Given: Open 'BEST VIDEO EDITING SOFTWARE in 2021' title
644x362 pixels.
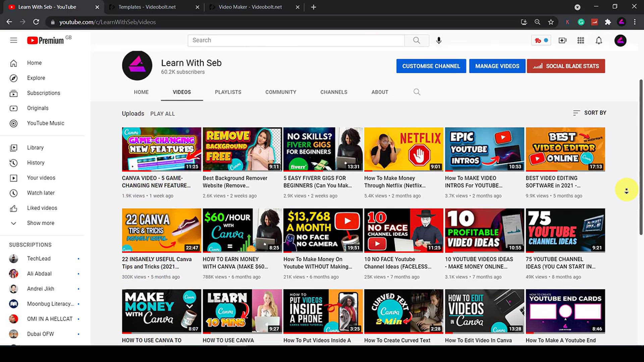Looking at the screenshot, I should tap(553, 182).
